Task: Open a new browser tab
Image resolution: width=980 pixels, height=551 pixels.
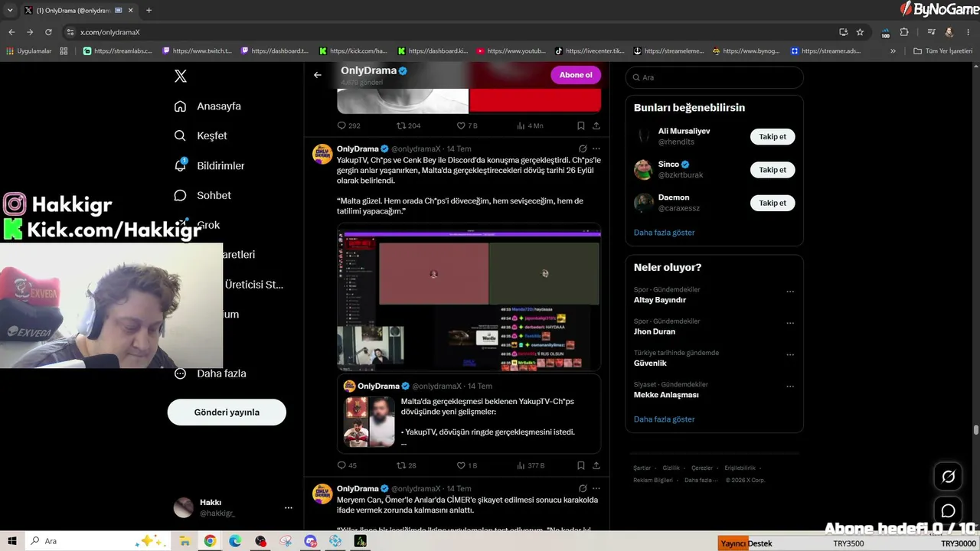Action: (149, 11)
